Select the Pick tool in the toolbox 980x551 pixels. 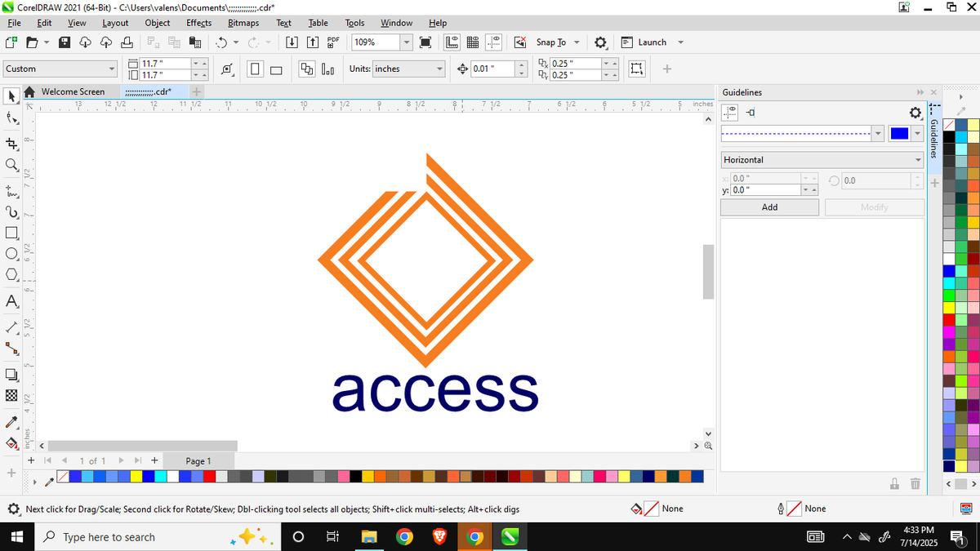(x=11, y=96)
